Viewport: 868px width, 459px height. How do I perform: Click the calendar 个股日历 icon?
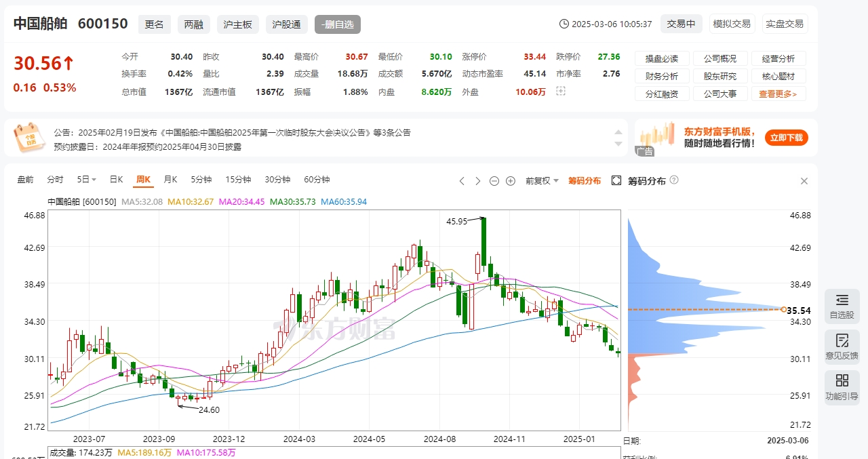(29, 138)
